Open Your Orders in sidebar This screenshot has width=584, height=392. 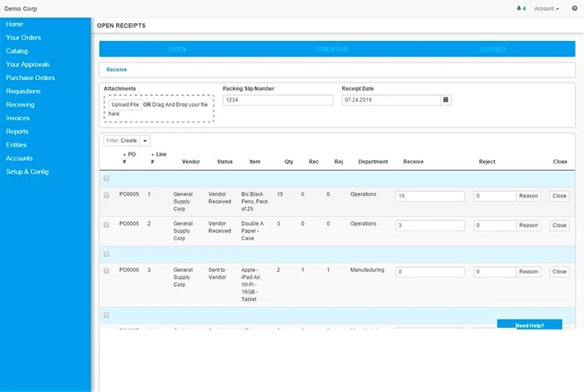(23, 38)
